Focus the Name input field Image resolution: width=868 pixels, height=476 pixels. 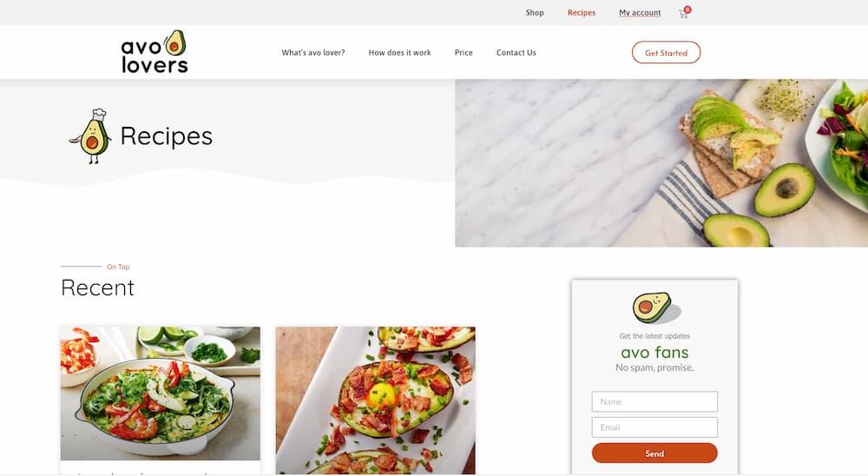tap(654, 402)
